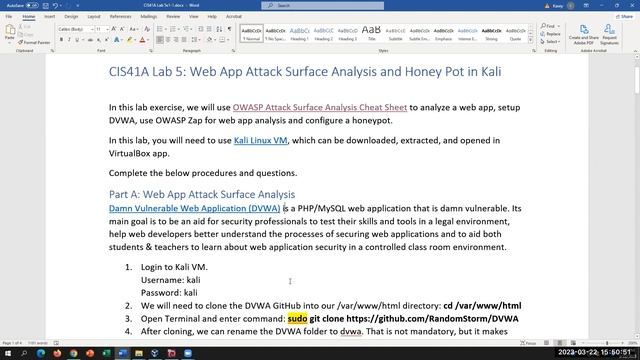640x360 pixels.
Task: Activate Format Painter
Action: click(34, 42)
